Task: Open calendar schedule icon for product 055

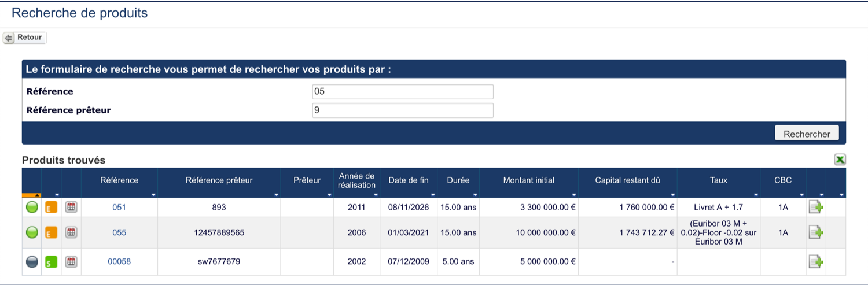Action: (71, 232)
